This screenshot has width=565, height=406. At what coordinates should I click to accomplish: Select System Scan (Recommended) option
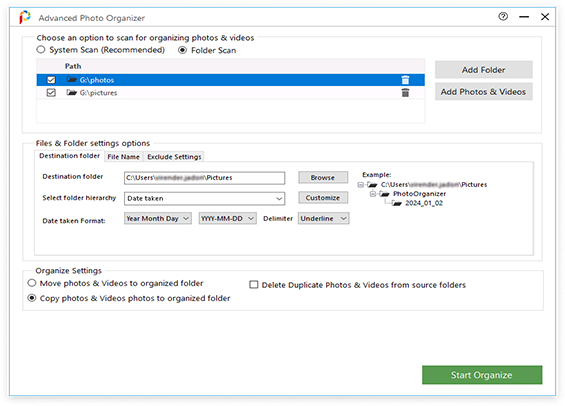click(x=41, y=50)
